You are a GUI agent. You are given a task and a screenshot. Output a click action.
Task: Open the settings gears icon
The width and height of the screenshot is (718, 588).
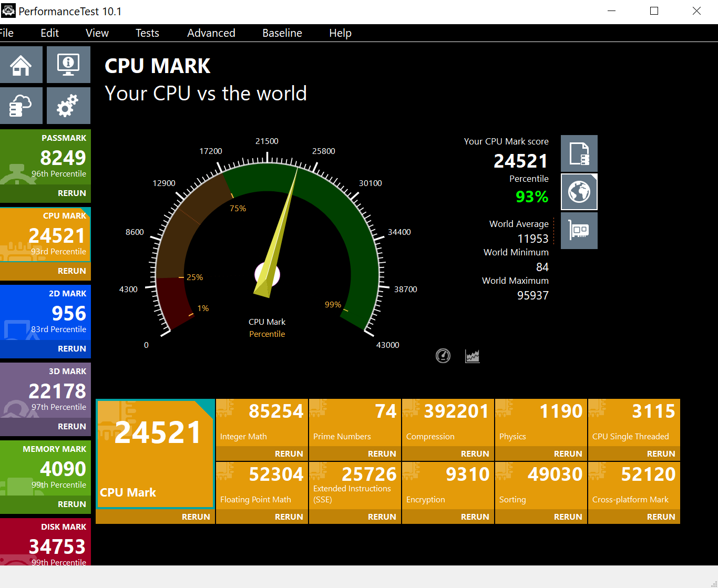point(68,106)
